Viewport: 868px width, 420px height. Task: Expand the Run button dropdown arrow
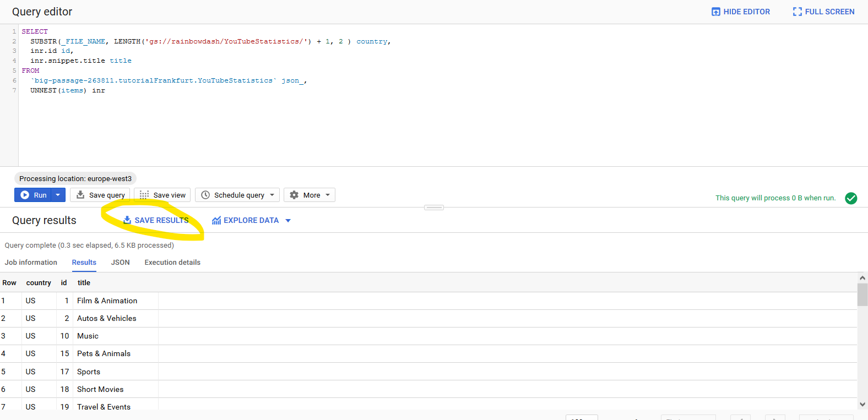[58, 195]
